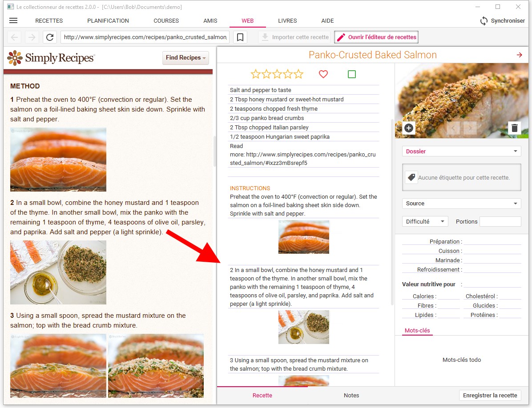The height and width of the screenshot is (408, 532).
Task: Add a new picture with plus icon
Action: click(408, 128)
